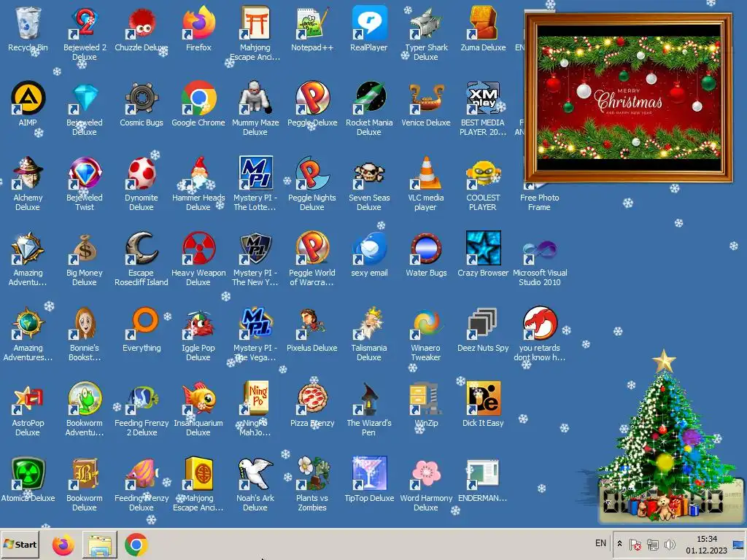The width and height of the screenshot is (747, 560).
Task: Select the Noah's Ark Deluxe dove icon
Action: coord(255,474)
